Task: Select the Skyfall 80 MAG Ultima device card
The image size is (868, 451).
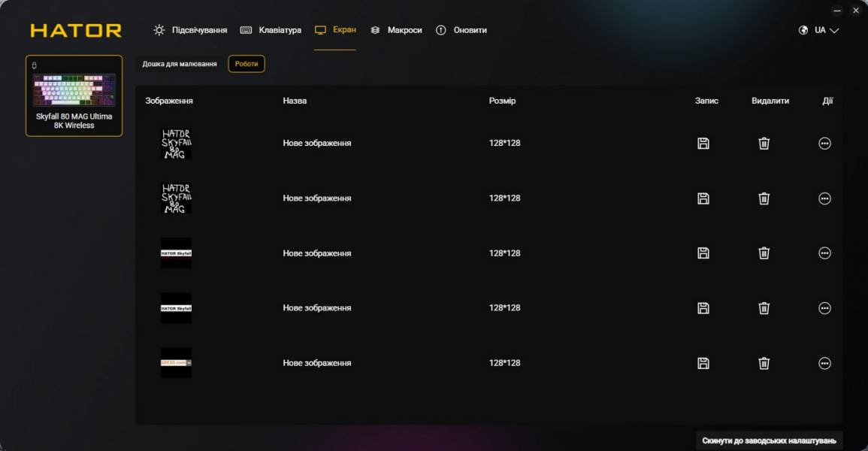Action: pos(74,95)
